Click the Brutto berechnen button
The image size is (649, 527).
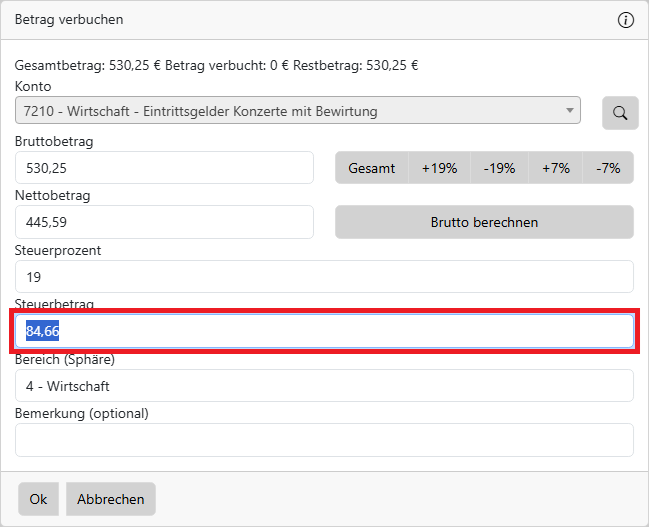coord(484,222)
